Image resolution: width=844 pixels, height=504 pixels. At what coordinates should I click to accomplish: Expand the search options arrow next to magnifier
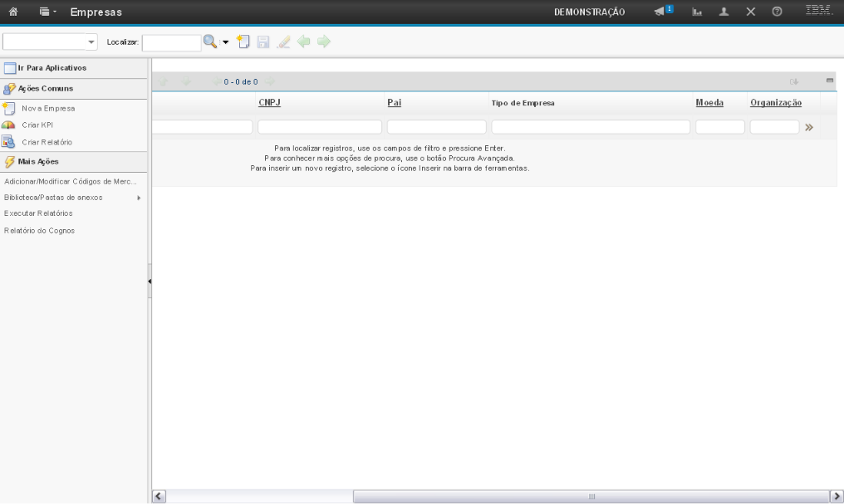click(x=224, y=42)
